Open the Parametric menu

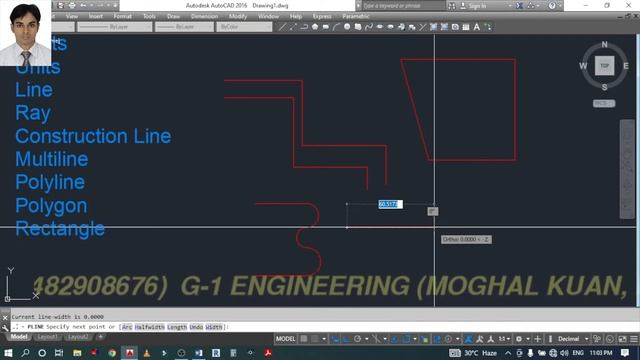pos(356,16)
